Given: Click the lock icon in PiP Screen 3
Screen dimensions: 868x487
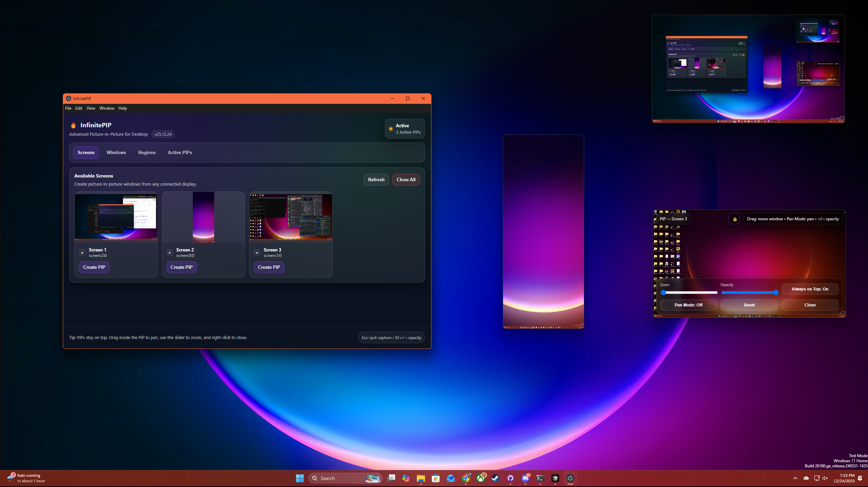Looking at the screenshot, I should pyautogui.click(x=735, y=219).
